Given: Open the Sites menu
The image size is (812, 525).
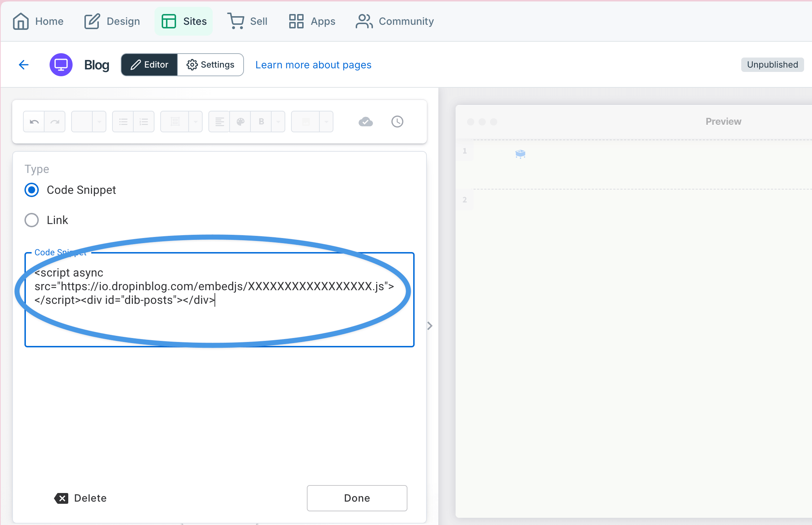Looking at the screenshot, I should [184, 21].
